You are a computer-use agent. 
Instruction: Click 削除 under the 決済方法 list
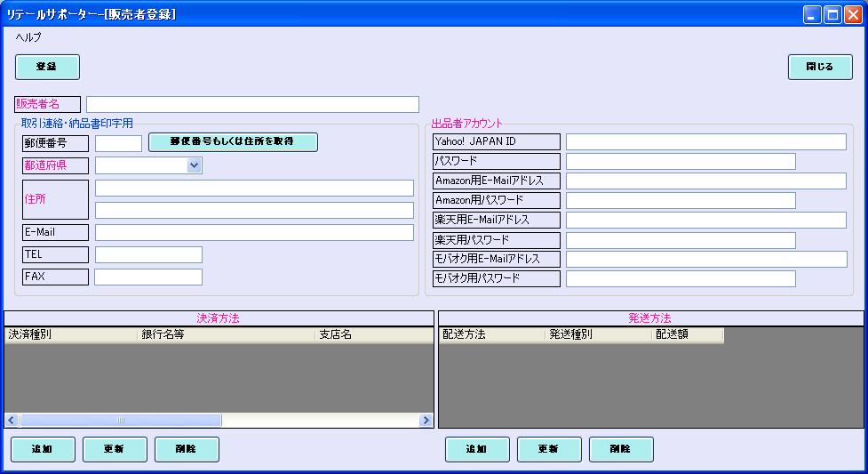click(x=187, y=449)
